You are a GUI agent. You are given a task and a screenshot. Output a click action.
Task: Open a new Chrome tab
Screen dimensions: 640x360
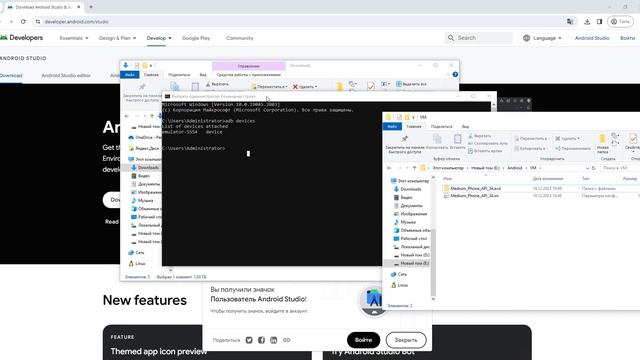91,7
